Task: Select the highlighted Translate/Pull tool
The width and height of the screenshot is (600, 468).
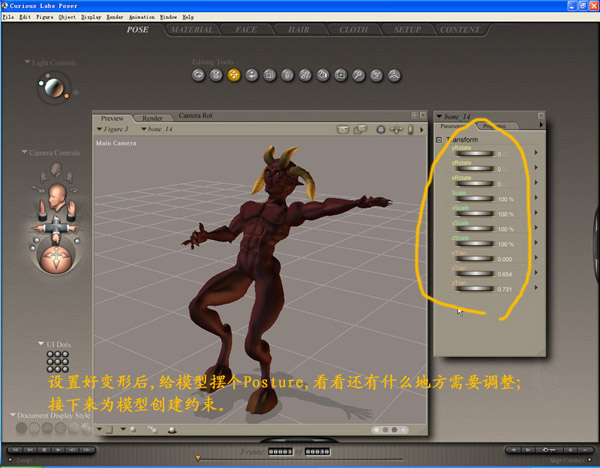Action: [234, 75]
